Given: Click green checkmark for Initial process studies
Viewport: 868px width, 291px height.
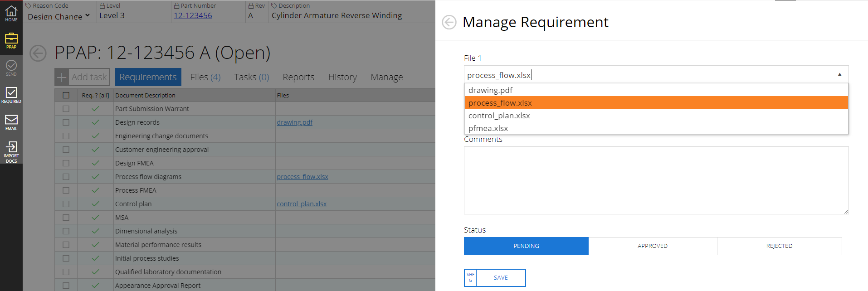Looking at the screenshot, I should (95, 258).
